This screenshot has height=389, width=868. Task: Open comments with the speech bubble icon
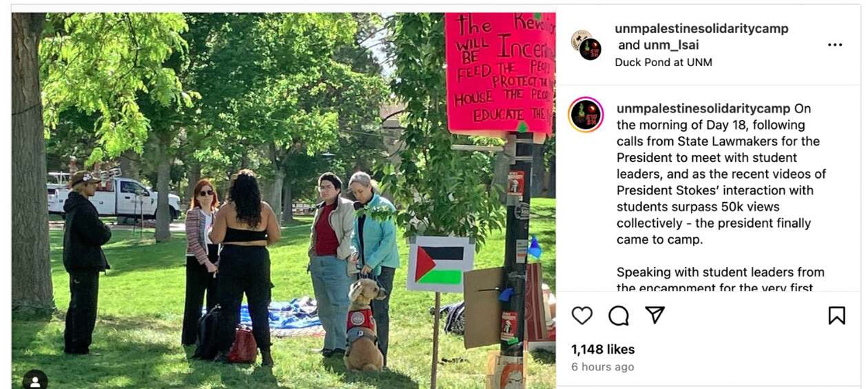619,315
